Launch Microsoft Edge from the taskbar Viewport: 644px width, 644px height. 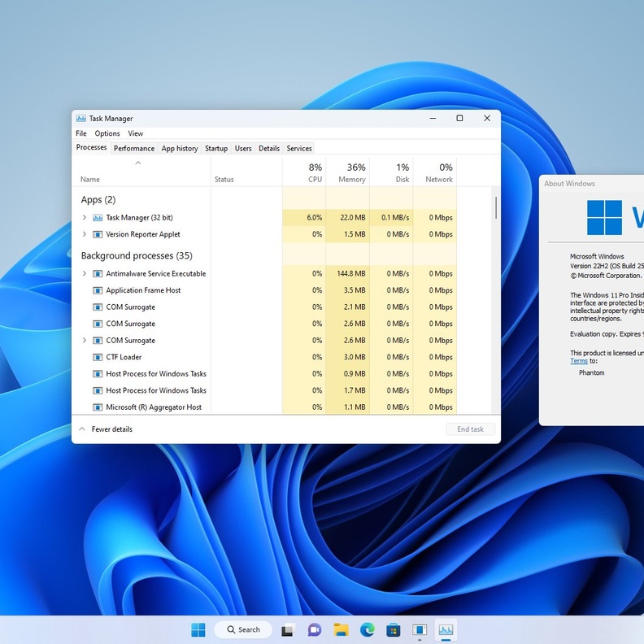pos(368,629)
